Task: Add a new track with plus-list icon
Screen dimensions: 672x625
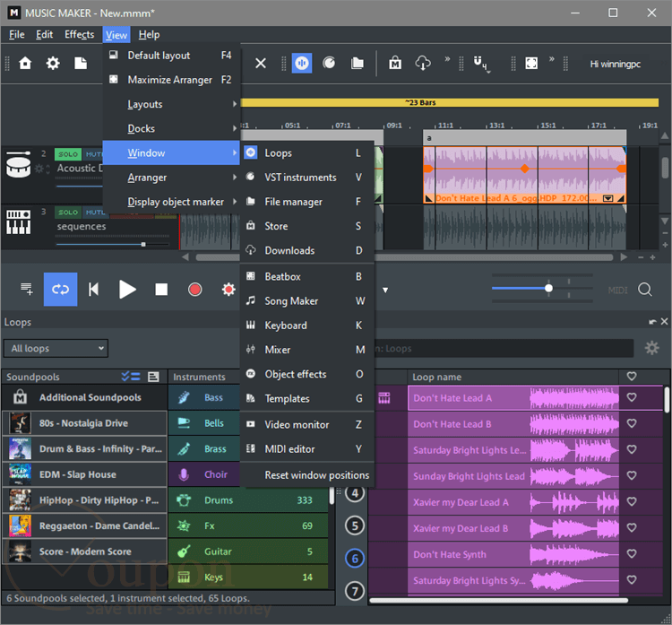Action: click(x=27, y=289)
